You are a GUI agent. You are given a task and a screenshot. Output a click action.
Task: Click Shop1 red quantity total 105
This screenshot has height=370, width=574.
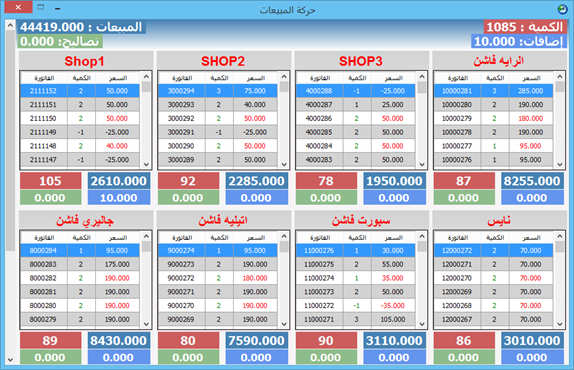coord(51,181)
